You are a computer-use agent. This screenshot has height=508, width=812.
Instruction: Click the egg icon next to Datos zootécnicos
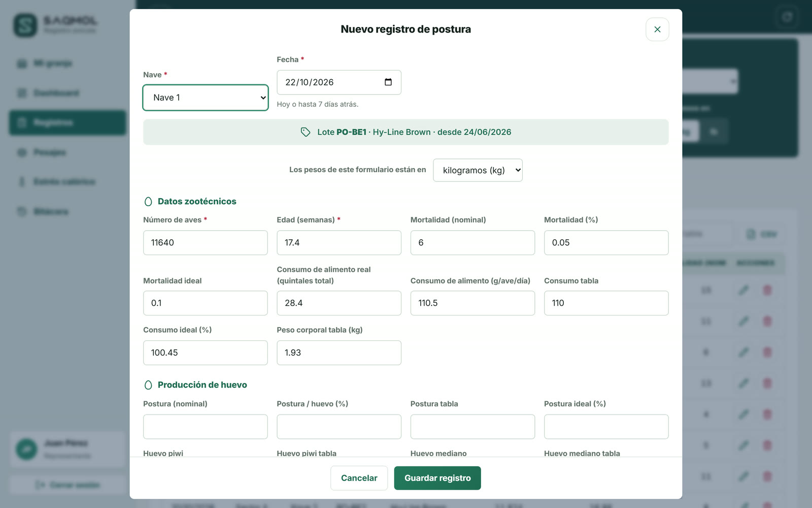[x=148, y=202]
